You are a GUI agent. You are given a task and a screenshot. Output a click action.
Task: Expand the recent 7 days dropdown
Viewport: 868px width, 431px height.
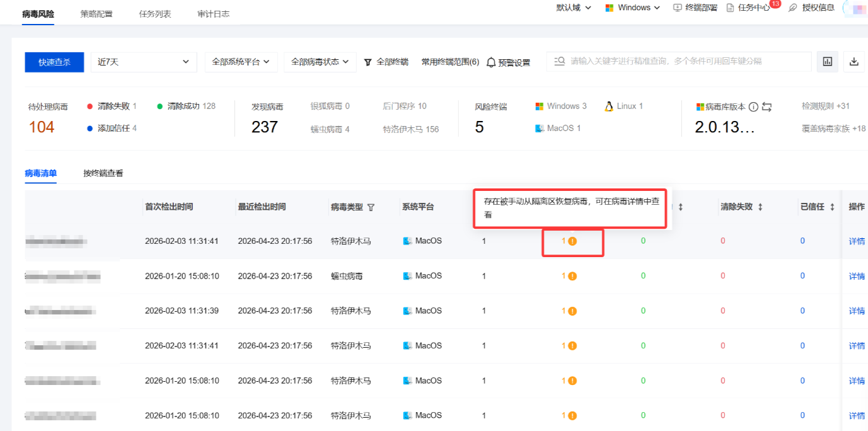143,62
